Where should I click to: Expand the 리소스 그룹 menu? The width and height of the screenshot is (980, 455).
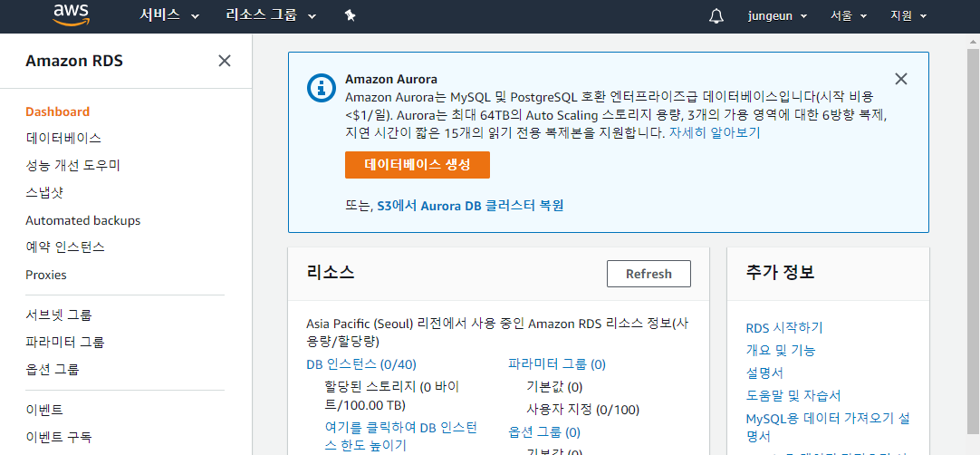(x=271, y=16)
